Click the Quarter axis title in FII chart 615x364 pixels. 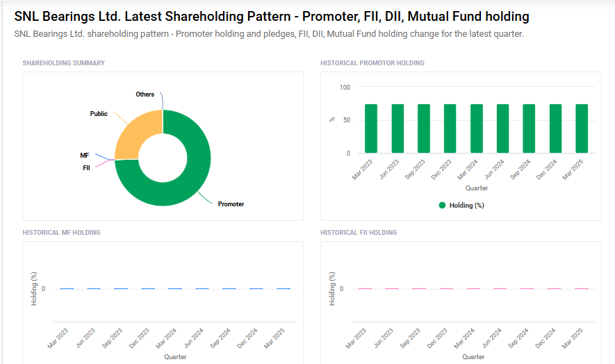473,356
